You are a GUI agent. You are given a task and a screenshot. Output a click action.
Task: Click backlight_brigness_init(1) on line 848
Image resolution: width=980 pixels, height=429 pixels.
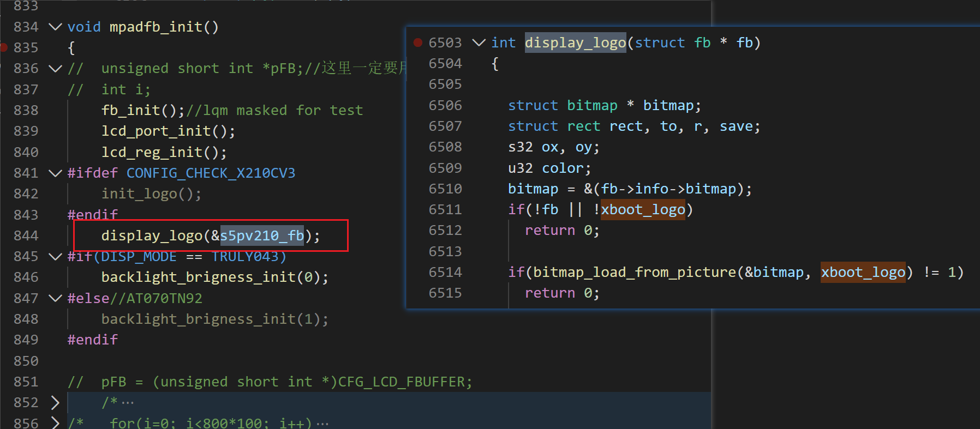tap(215, 319)
